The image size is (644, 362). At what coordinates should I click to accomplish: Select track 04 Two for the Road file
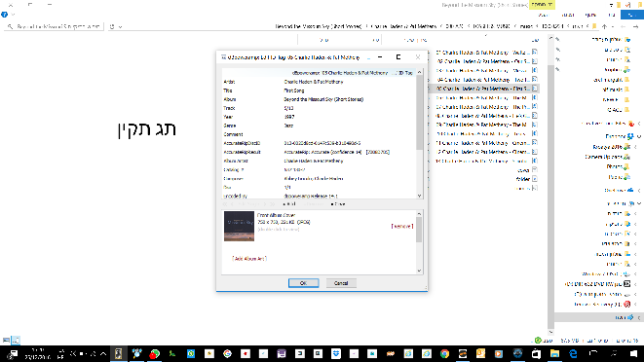(x=486, y=80)
